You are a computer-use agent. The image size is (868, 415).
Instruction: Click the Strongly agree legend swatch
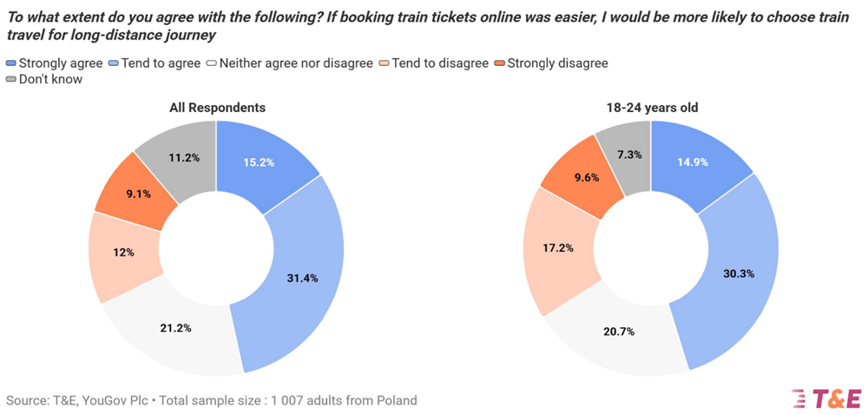coord(10,63)
